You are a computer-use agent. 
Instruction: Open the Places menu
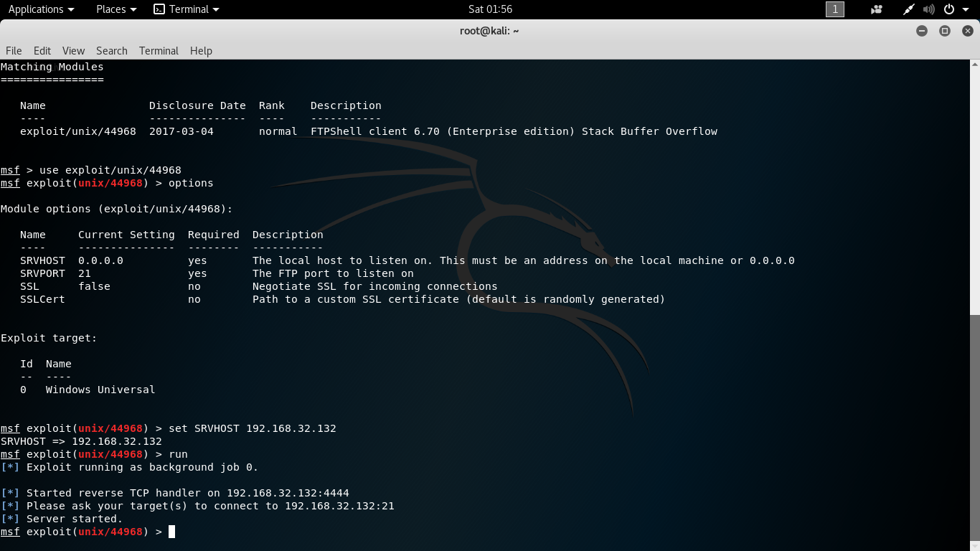coord(116,9)
